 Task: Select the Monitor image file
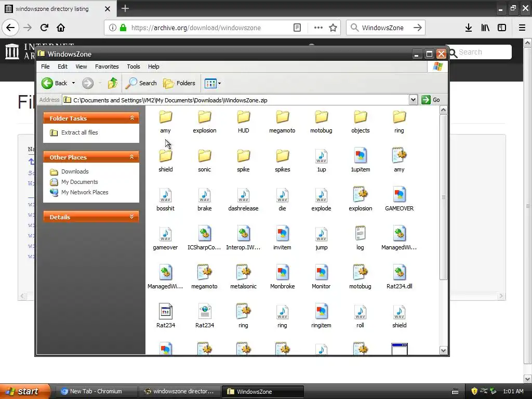tap(321, 277)
